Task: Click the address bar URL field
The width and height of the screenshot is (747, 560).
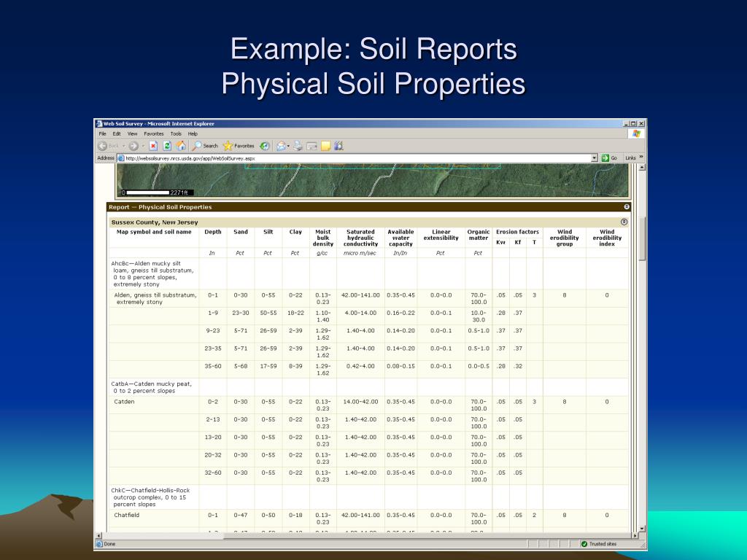Action: pyautogui.click(x=354, y=158)
